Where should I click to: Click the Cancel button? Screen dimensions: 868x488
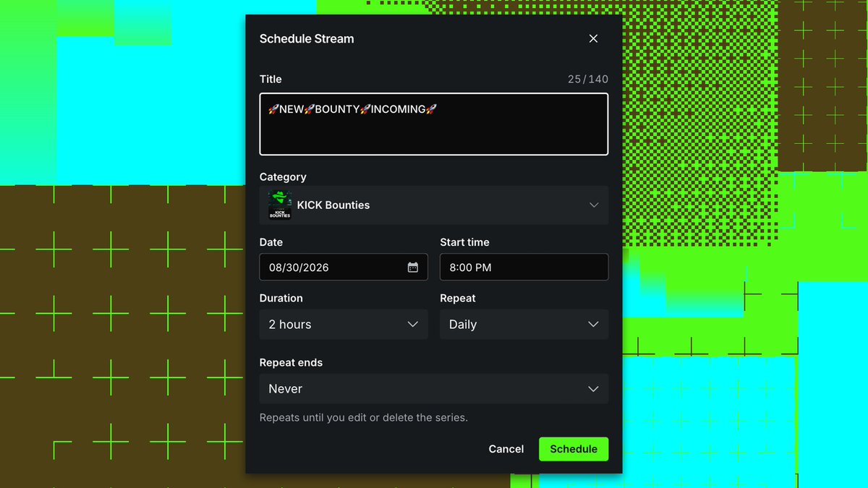pos(506,449)
